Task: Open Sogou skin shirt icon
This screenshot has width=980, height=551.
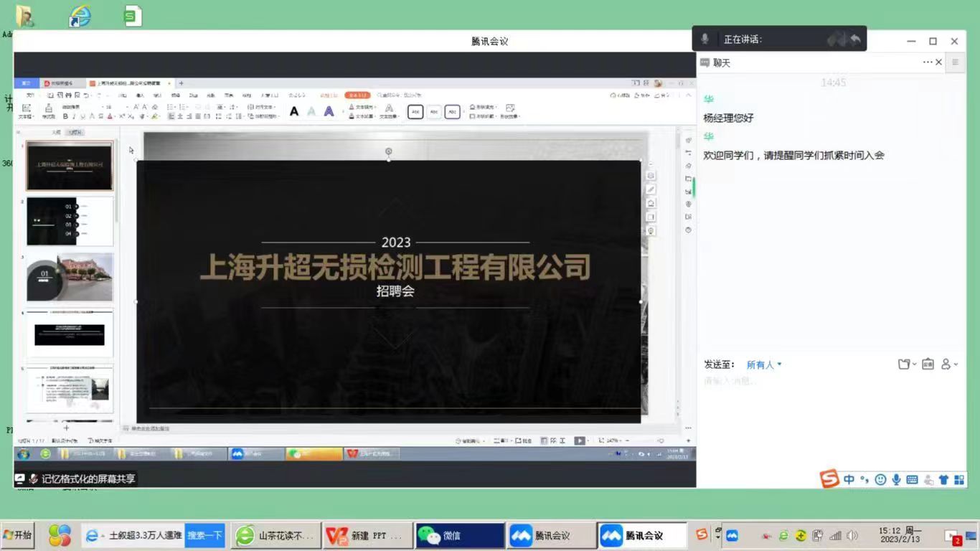Action: pos(943,479)
